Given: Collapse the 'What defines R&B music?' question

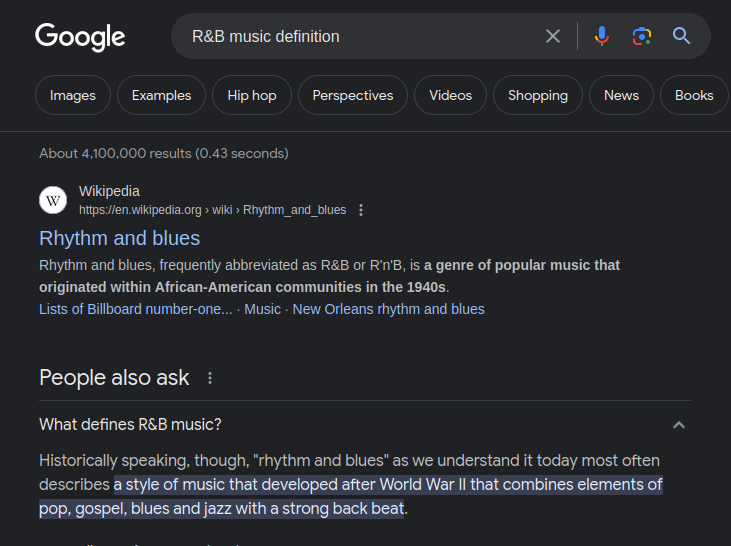Looking at the screenshot, I should click(679, 425).
